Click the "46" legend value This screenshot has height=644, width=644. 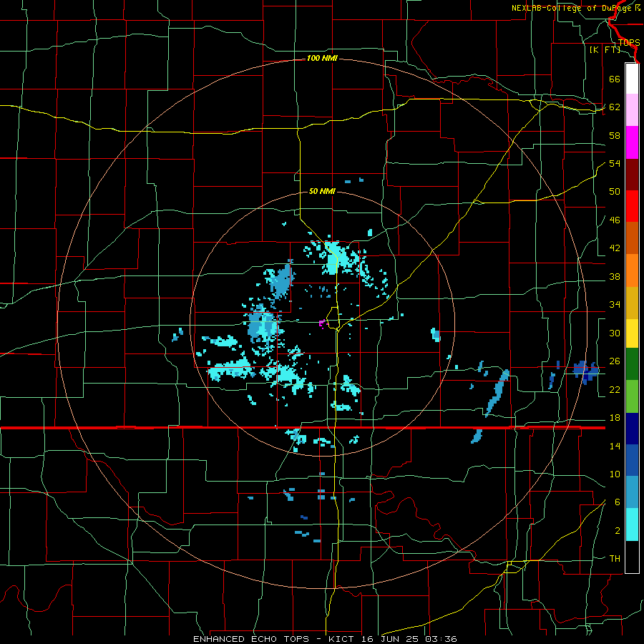[615, 220]
